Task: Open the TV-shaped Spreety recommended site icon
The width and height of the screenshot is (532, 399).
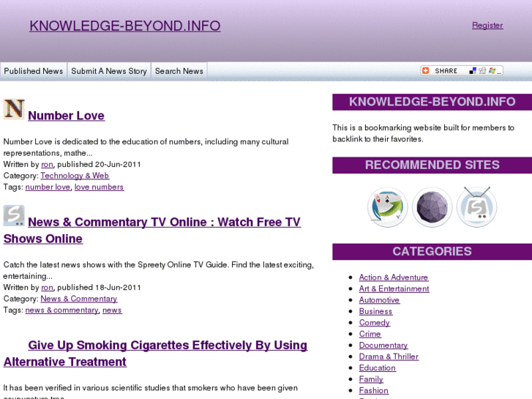Action: [476, 206]
